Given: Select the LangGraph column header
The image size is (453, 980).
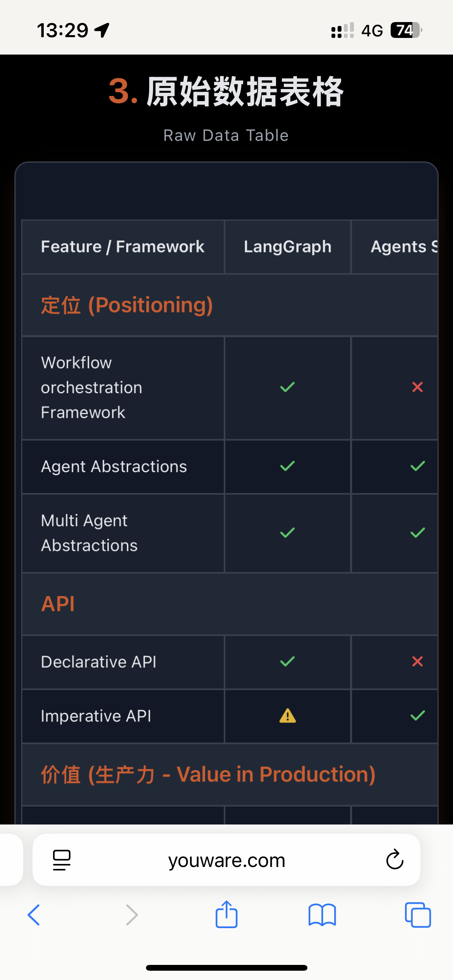Looking at the screenshot, I should (x=287, y=247).
